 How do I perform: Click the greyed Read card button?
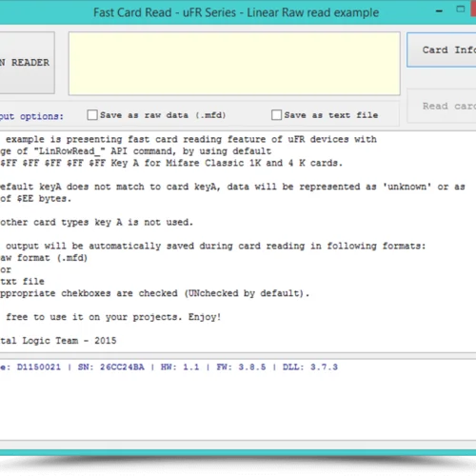(x=442, y=106)
